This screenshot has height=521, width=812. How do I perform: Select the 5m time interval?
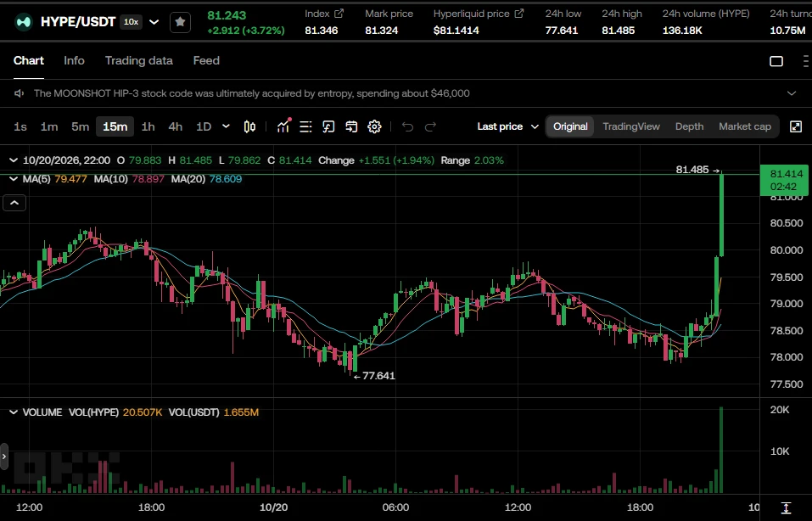(x=81, y=126)
